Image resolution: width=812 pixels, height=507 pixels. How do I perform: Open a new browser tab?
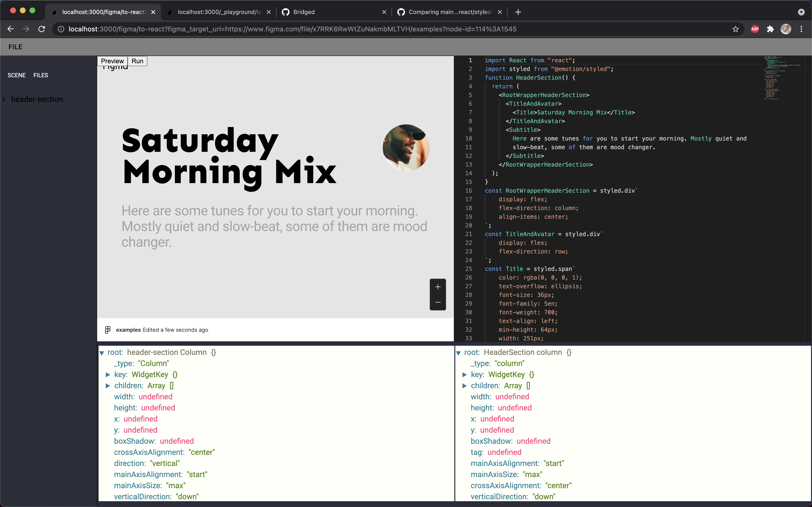(518, 12)
